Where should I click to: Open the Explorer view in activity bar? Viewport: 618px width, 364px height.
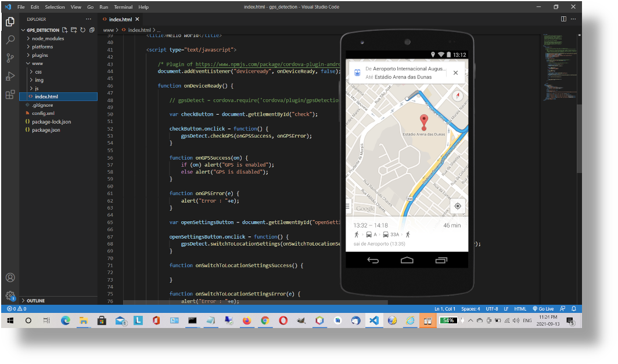click(x=10, y=21)
